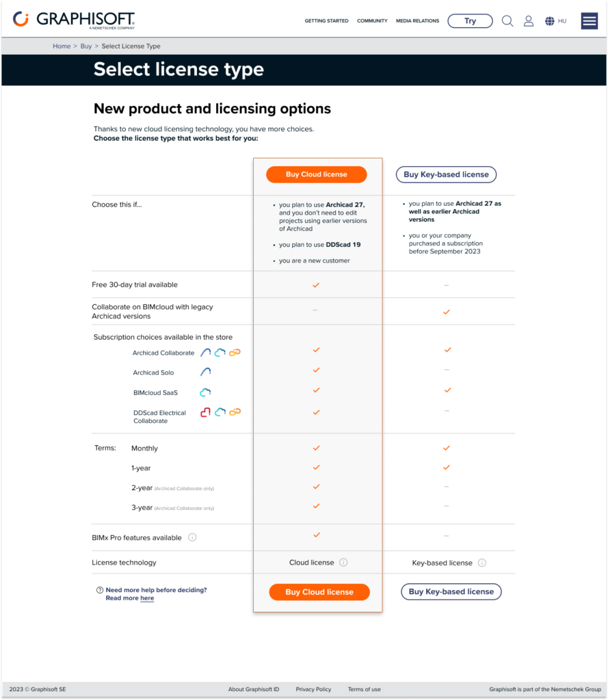Click info icon beside Key-based license text
The width and height of the screenshot is (608, 700).
(482, 563)
